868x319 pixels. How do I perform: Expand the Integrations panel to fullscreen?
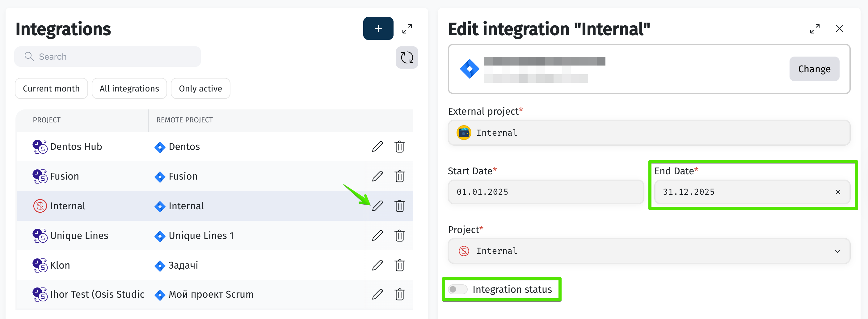(407, 29)
